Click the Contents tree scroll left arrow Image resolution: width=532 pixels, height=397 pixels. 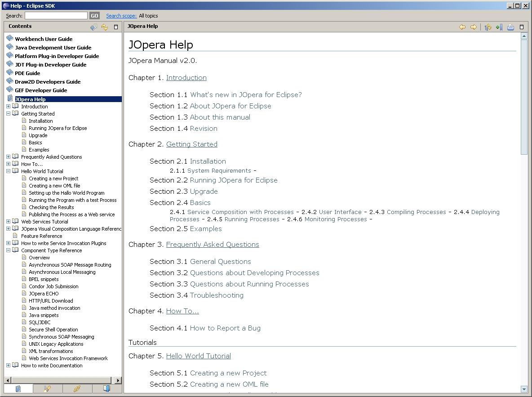click(8, 380)
